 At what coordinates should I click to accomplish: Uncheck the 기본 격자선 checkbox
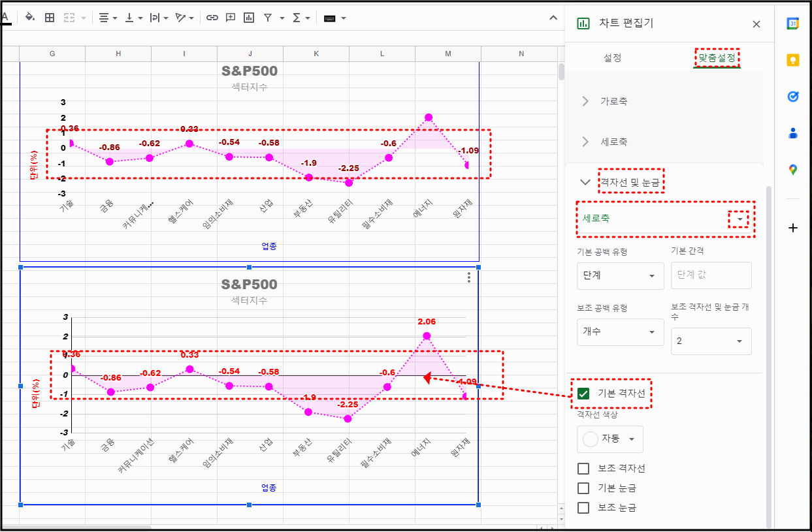[x=583, y=394]
